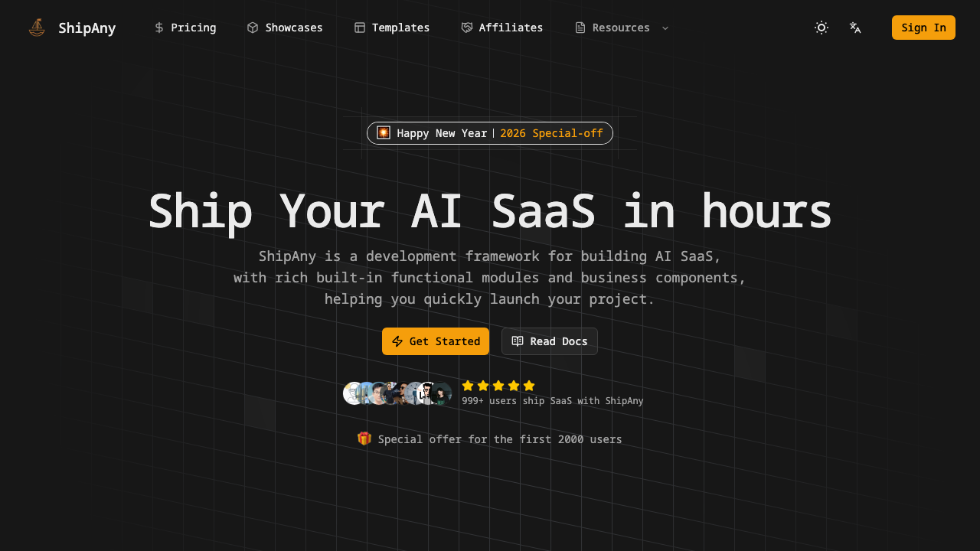Click the 2026 Special-off link
Image resolution: width=980 pixels, height=551 pixels.
(551, 133)
